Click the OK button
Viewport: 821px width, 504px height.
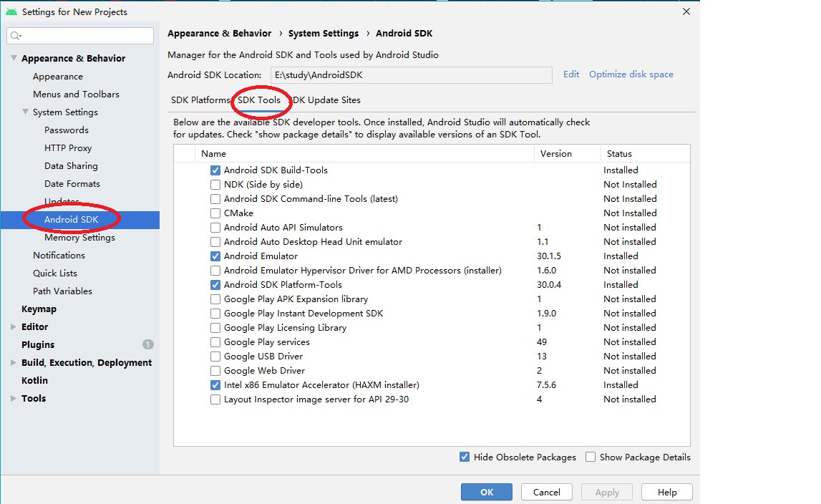pyautogui.click(x=487, y=492)
